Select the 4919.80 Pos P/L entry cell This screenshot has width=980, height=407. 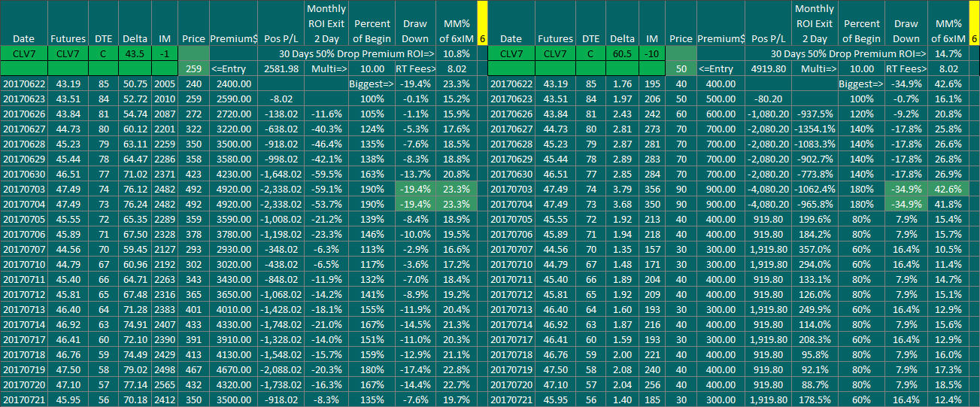tap(769, 68)
